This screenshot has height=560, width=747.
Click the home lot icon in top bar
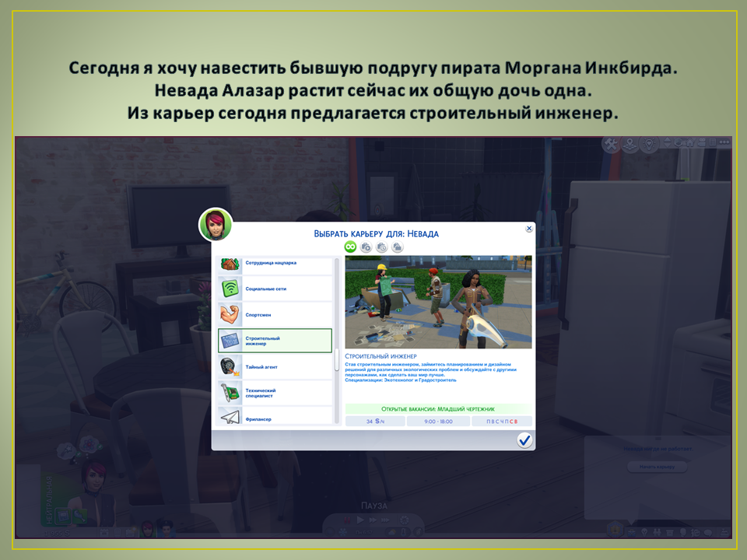[x=690, y=142]
